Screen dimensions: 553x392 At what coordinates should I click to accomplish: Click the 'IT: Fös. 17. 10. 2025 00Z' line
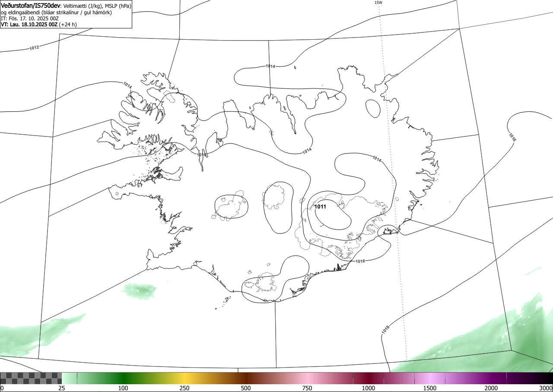coord(29,19)
